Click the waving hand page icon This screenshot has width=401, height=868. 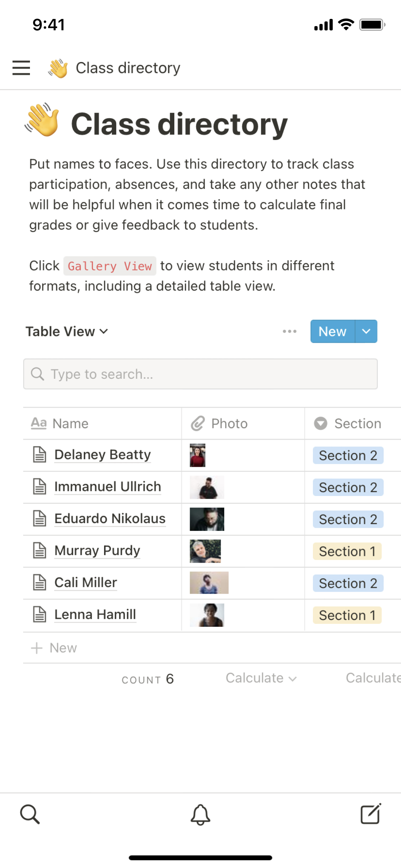[x=42, y=120]
